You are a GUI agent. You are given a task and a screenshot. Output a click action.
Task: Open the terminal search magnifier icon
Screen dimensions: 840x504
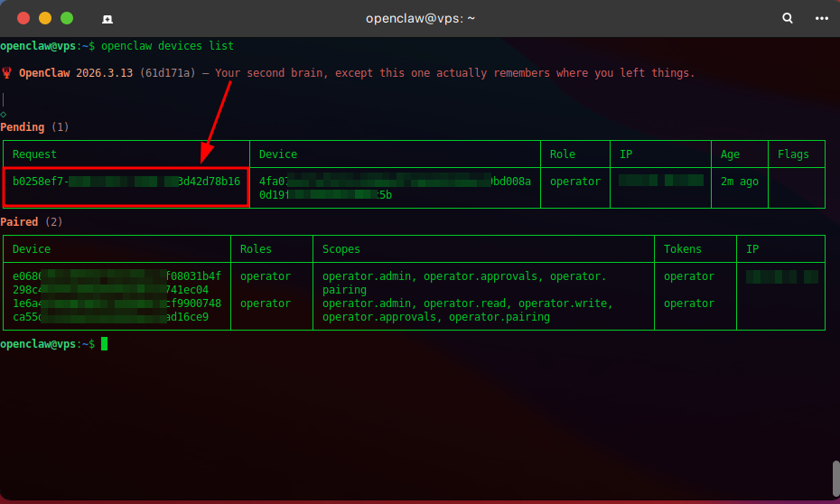(788, 18)
